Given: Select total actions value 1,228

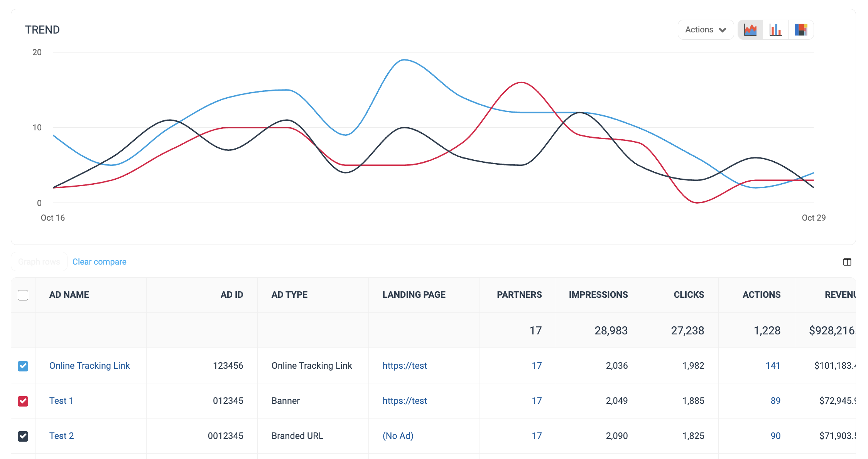Looking at the screenshot, I should (x=767, y=331).
